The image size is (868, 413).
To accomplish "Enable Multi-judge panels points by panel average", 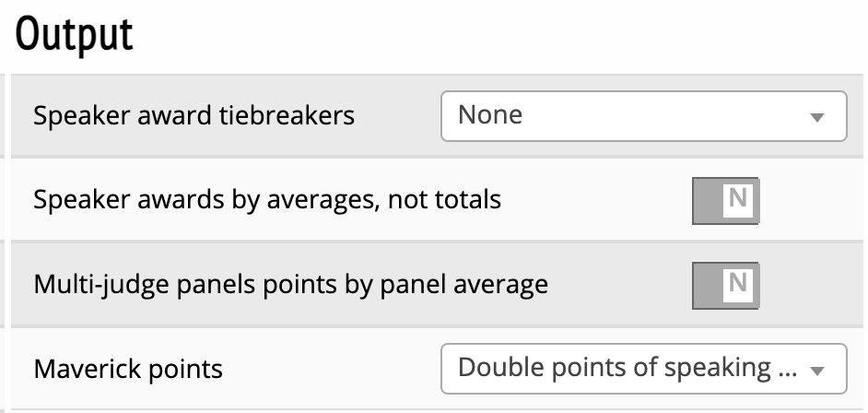I will click(x=725, y=285).
